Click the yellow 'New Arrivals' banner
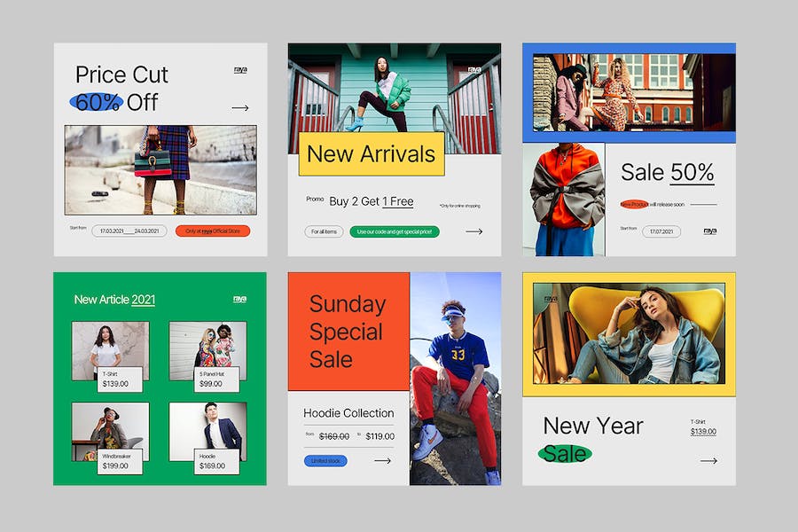This screenshot has height=532, width=798. click(371, 154)
